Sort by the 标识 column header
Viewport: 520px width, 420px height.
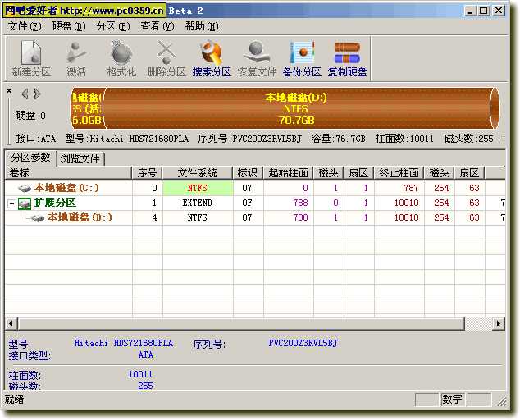click(248, 173)
